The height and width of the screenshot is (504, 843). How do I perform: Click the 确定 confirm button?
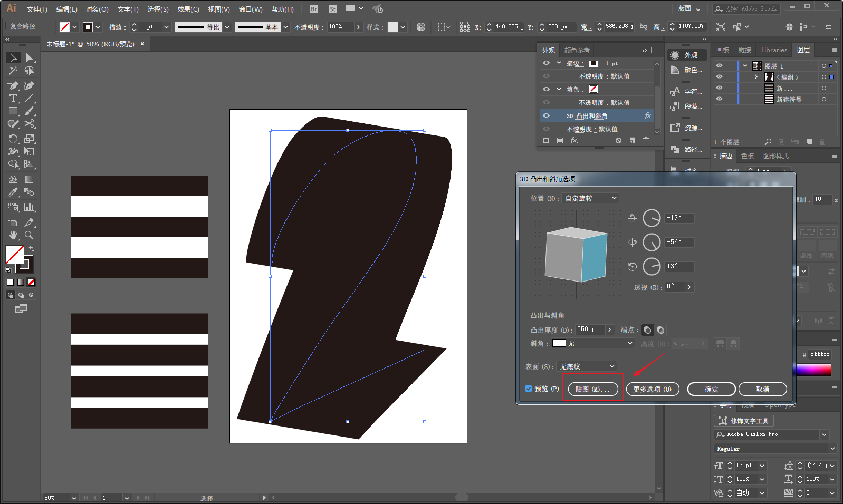click(711, 389)
